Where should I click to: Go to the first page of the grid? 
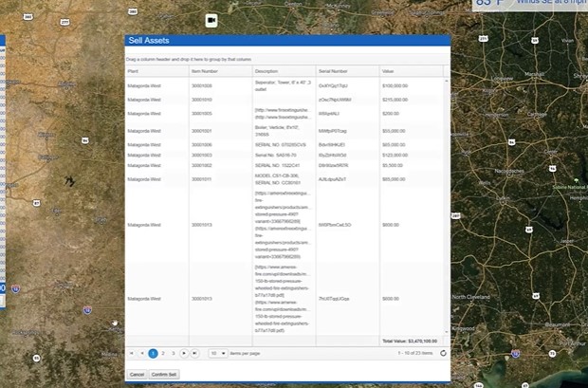pyautogui.click(x=132, y=353)
